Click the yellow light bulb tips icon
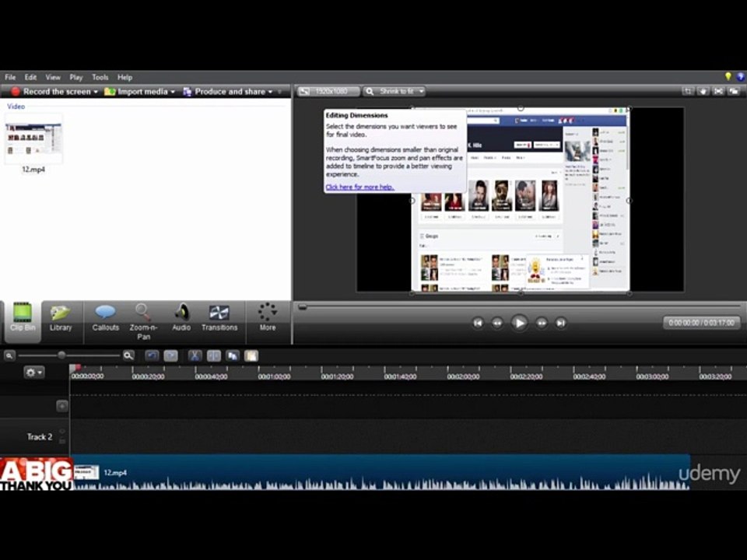The width and height of the screenshot is (747, 560). pyautogui.click(x=728, y=76)
